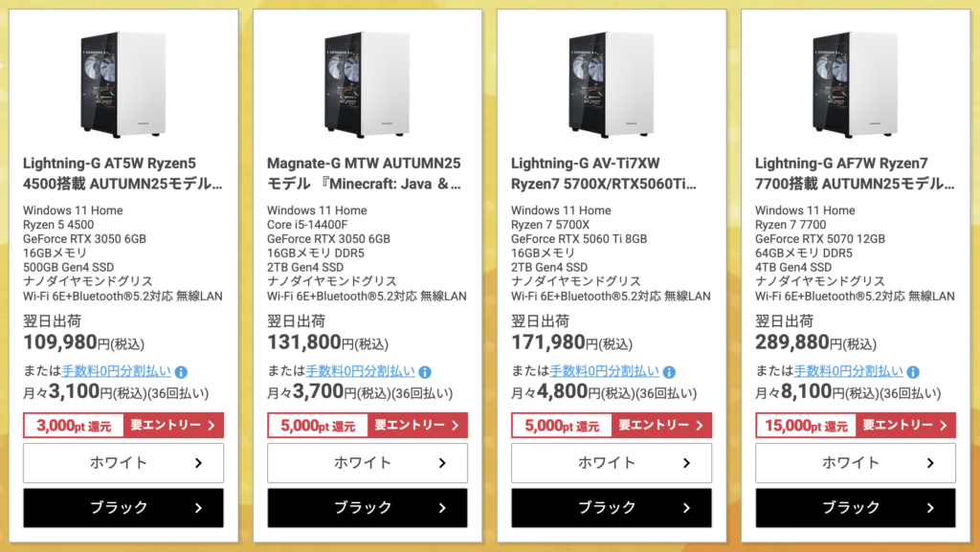Select ホワイト for Lightning-G AT5W Ryzen5

point(123,463)
